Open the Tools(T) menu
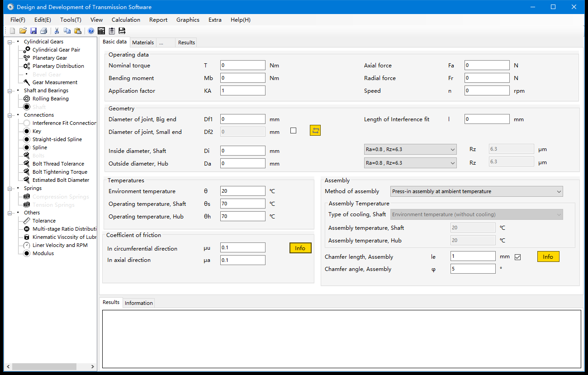Screen dimensions: 588x375 [71, 20]
